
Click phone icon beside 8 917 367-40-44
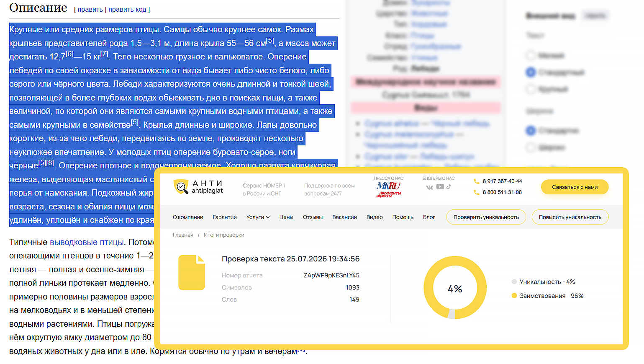pos(476,181)
